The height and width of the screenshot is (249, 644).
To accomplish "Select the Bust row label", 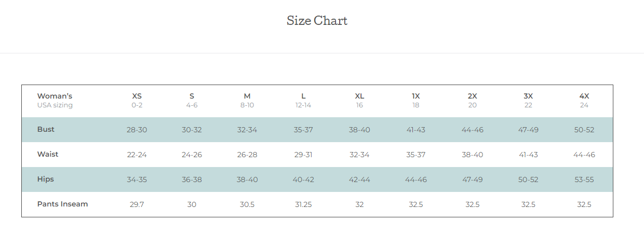I will point(46,130).
